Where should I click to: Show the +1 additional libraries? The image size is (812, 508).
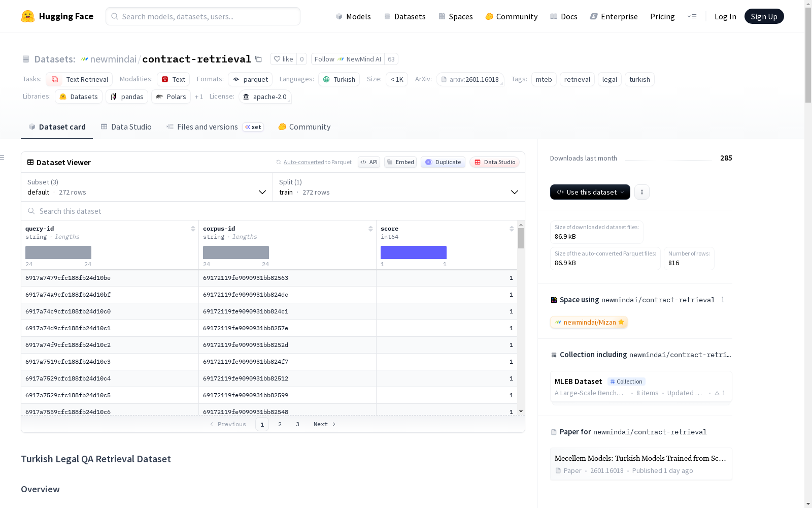(x=199, y=97)
